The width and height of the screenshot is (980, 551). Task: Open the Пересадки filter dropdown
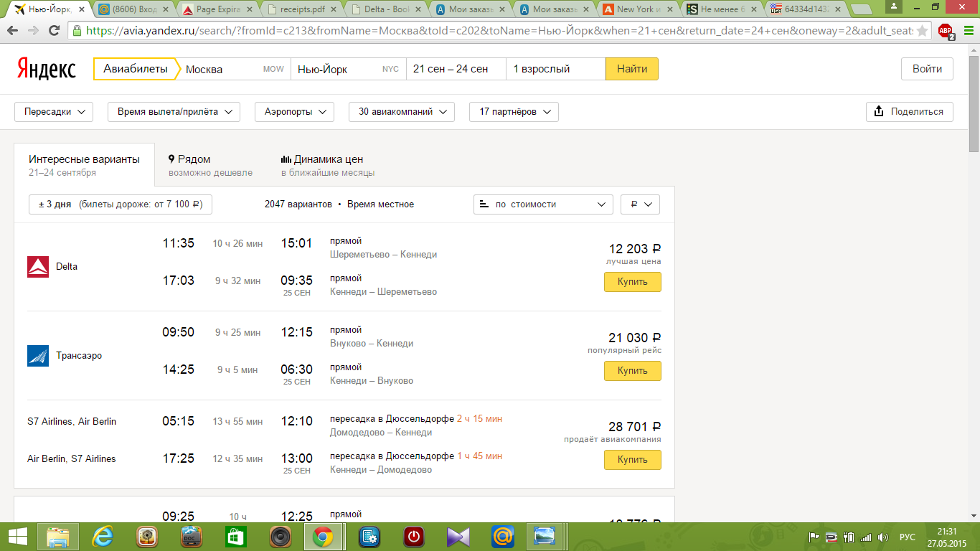(54, 112)
